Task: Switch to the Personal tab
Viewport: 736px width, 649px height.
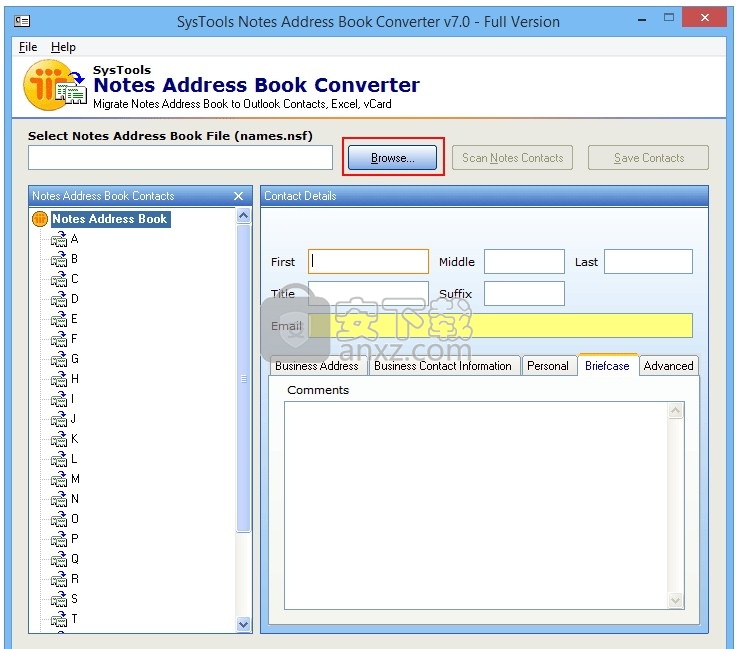Action: 548,366
